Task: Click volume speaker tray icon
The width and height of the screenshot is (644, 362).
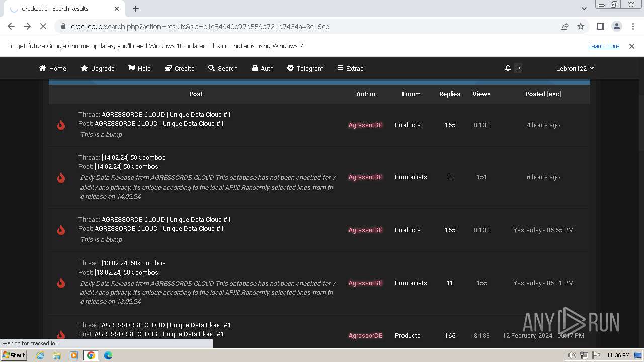Action: [573, 355]
